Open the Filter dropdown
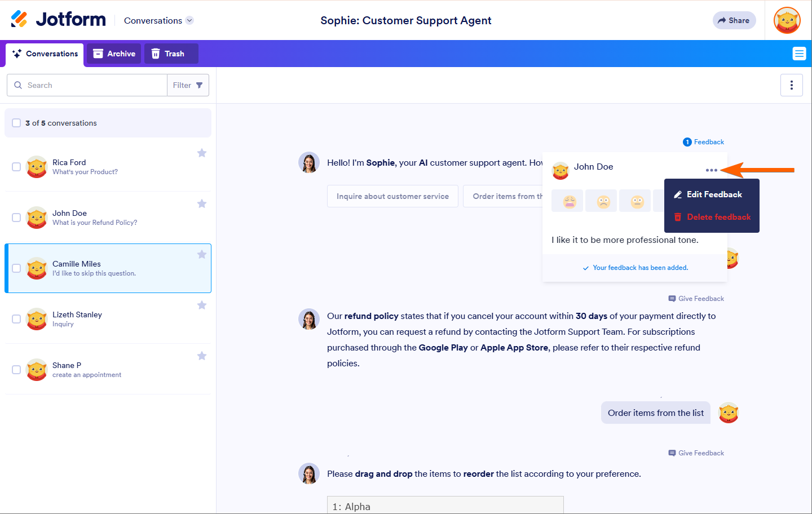 point(188,85)
